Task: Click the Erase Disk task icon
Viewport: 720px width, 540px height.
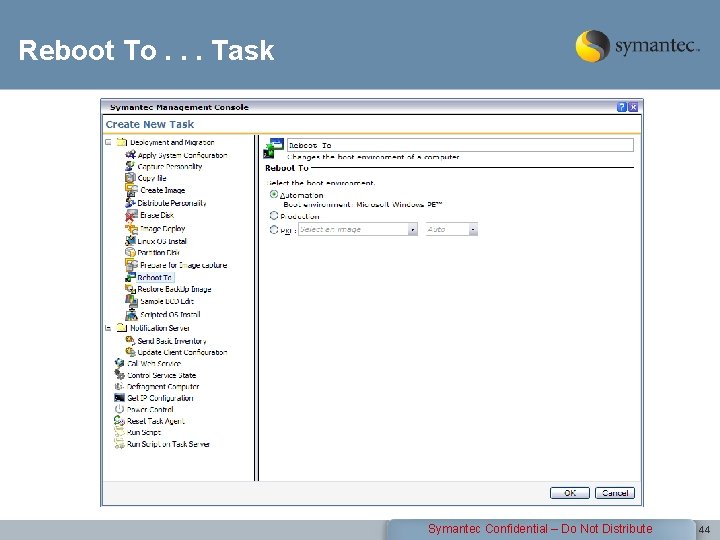Action: (x=131, y=215)
